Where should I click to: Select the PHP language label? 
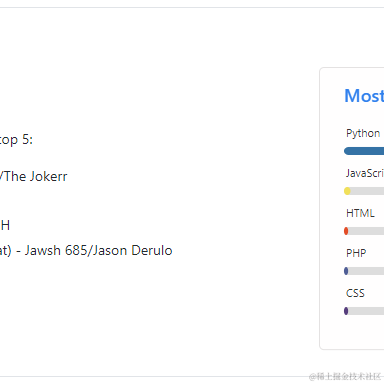(x=356, y=253)
